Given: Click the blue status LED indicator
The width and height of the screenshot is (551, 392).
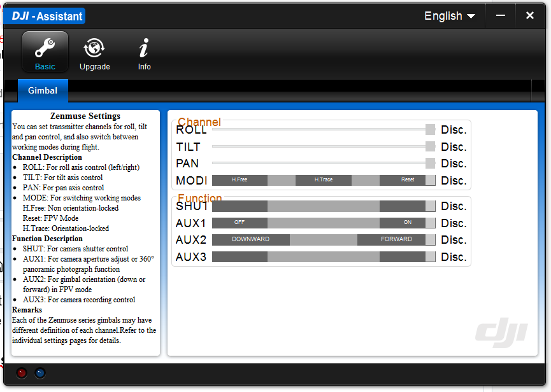Looking at the screenshot, I should [x=40, y=373].
